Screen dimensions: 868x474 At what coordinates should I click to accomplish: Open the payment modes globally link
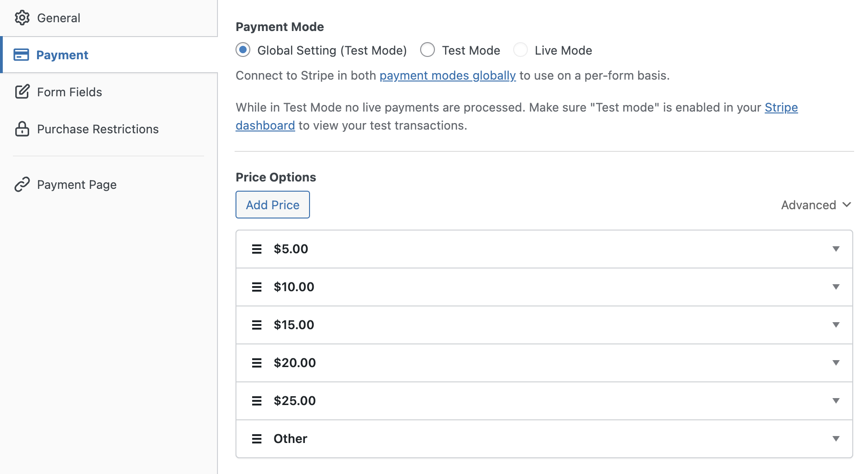click(x=447, y=75)
